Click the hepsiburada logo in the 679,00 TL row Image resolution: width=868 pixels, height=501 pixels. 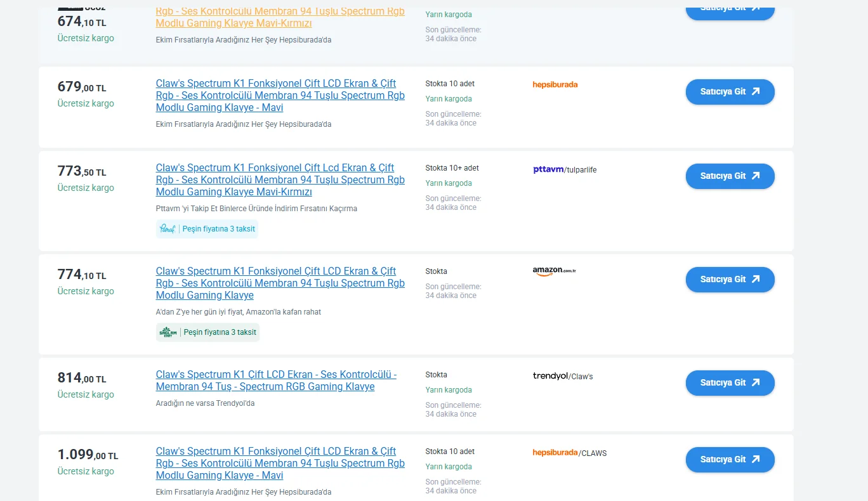(555, 84)
